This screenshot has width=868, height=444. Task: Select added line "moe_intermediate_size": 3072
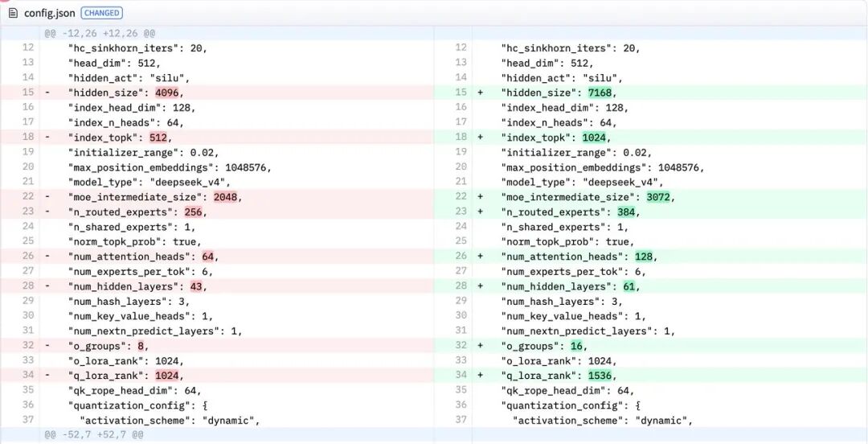pyautogui.click(x=651, y=197)
